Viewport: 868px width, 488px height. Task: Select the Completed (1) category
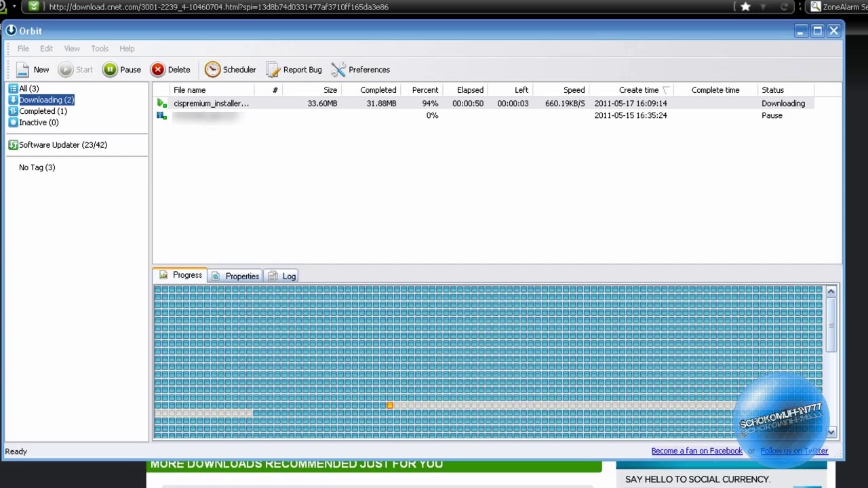coord(43,111)
